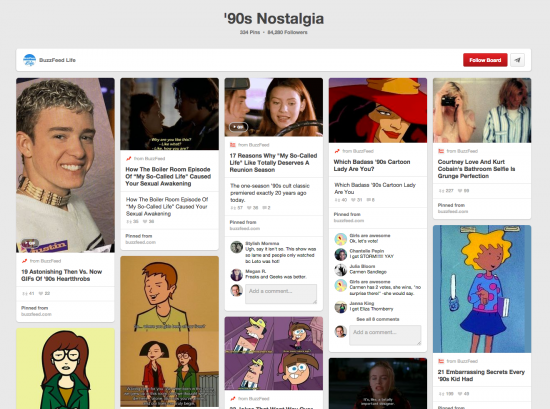
Task: Click Julia Bloom commenter avatar
Action: click(x=341, y=270)
